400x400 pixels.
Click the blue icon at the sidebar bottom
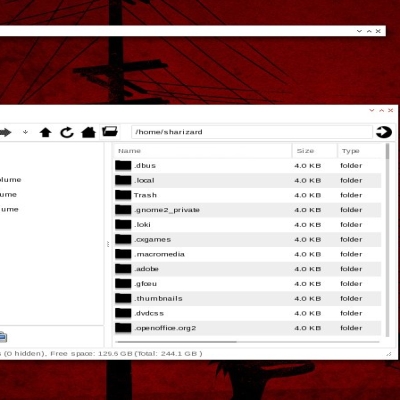[3, 337]
